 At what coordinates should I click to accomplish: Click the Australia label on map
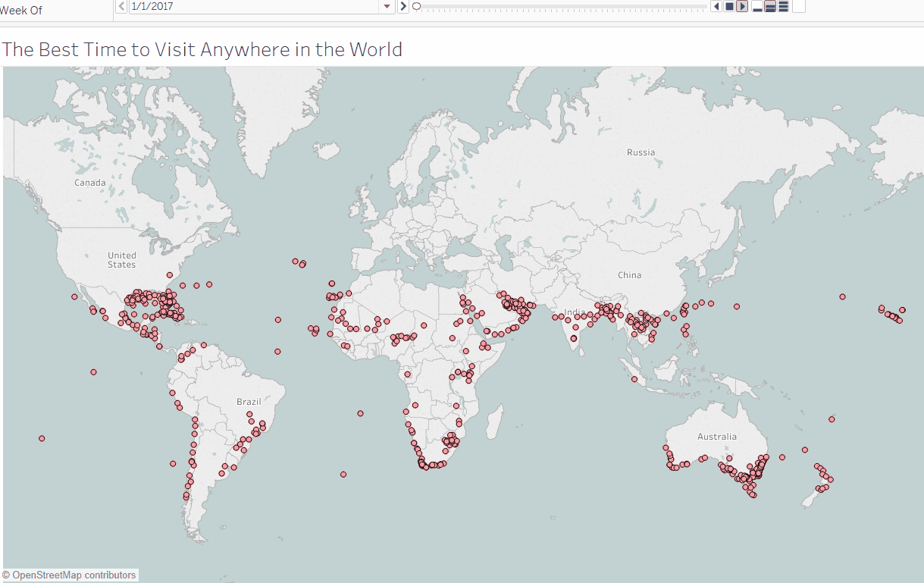pos(716,437)
